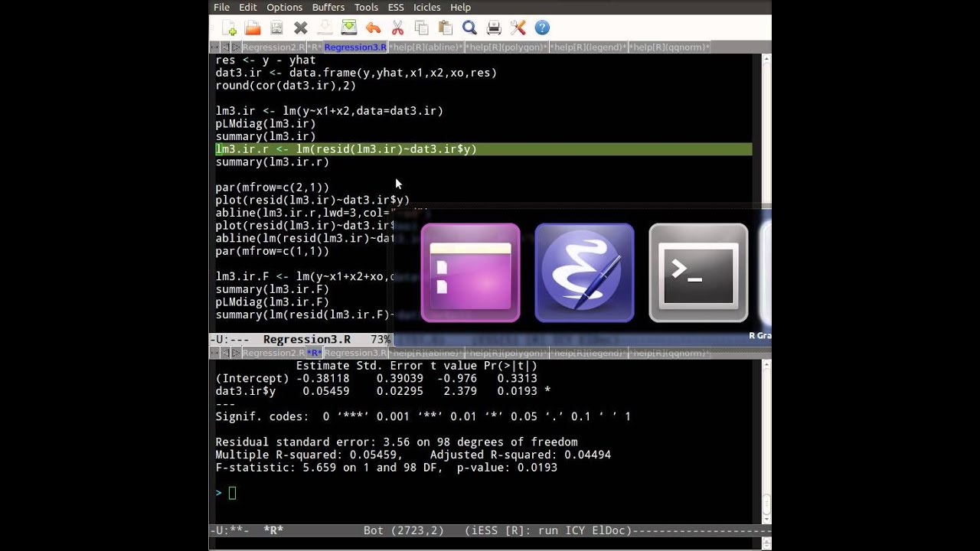Open the Help menu
980x551 pixels.
[460, 7]
